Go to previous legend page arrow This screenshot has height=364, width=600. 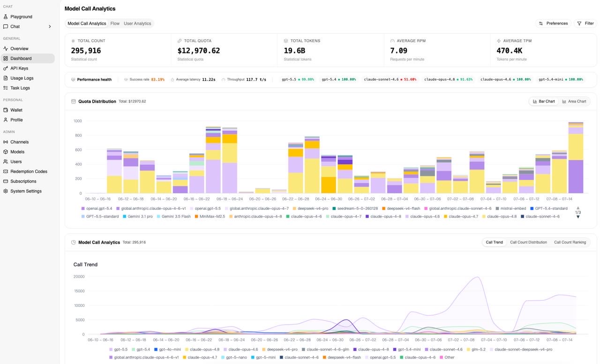tap(578, 208)
